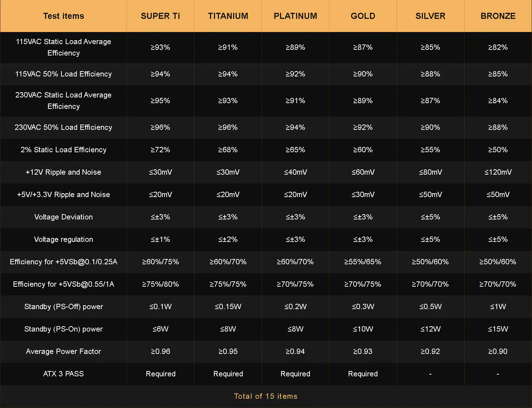Click the Test items header cell
The width and height of the screenshot is (532, 408).
click(64, 16)
